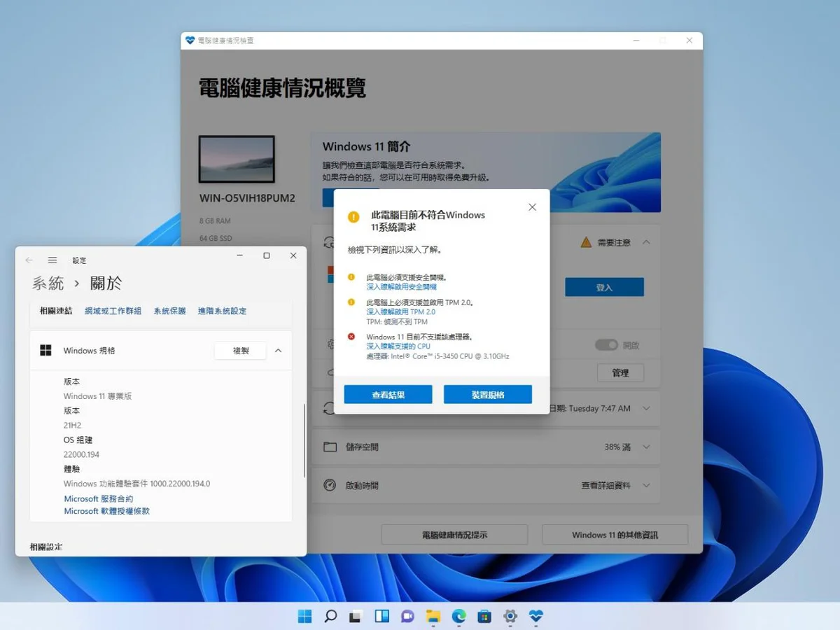The width and height of the screenshot is (840, 630).
Task: Click red error icon beside 處理器 message
Action: 351,337
